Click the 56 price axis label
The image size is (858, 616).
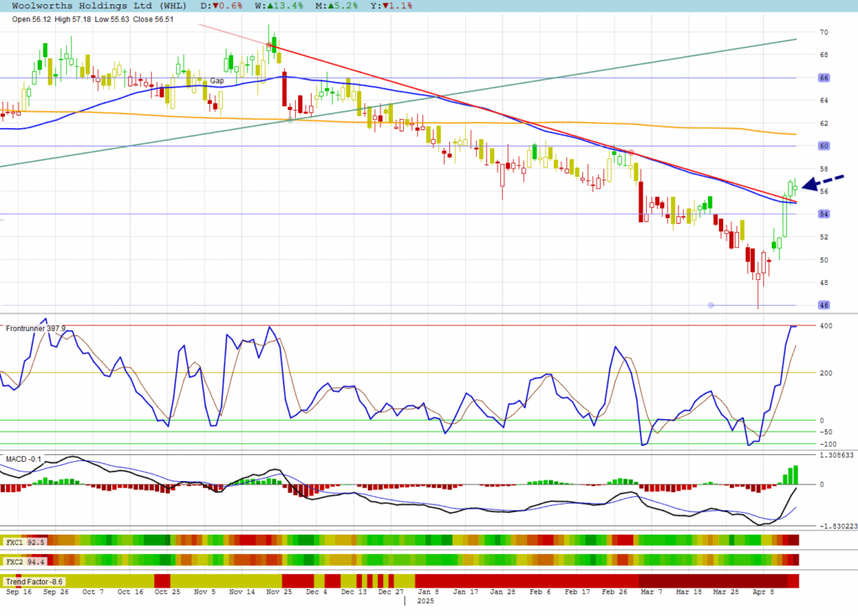coord(824,192)
